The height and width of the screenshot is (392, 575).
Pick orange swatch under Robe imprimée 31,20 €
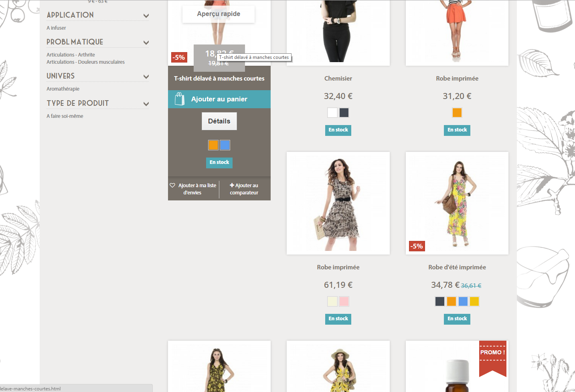click(457, 113)
